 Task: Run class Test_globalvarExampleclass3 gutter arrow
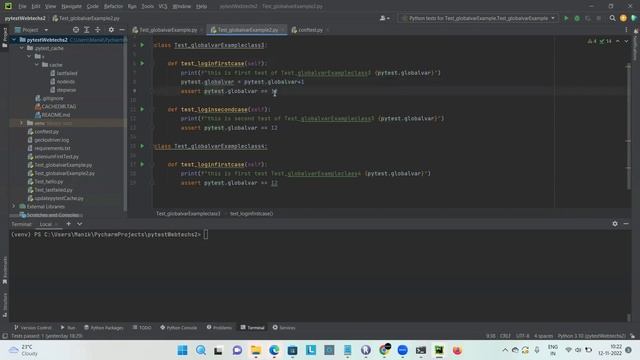coord(142,45)
